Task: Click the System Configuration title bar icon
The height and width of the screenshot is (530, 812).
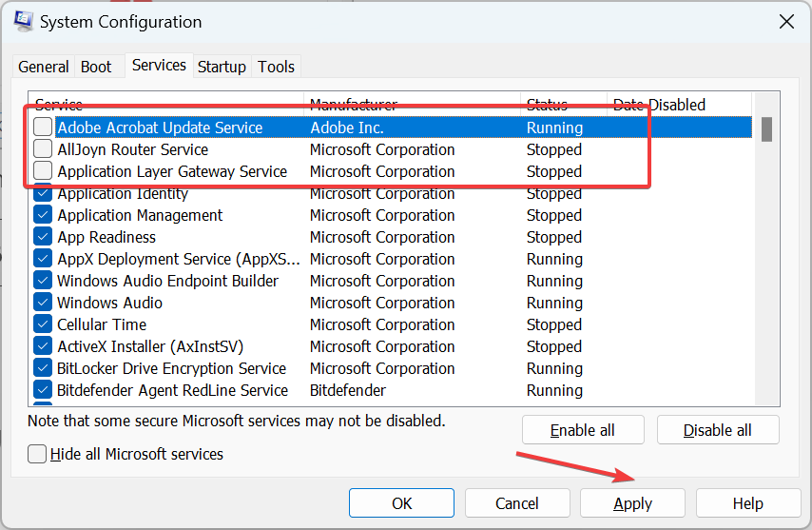Action: point(23,21)
